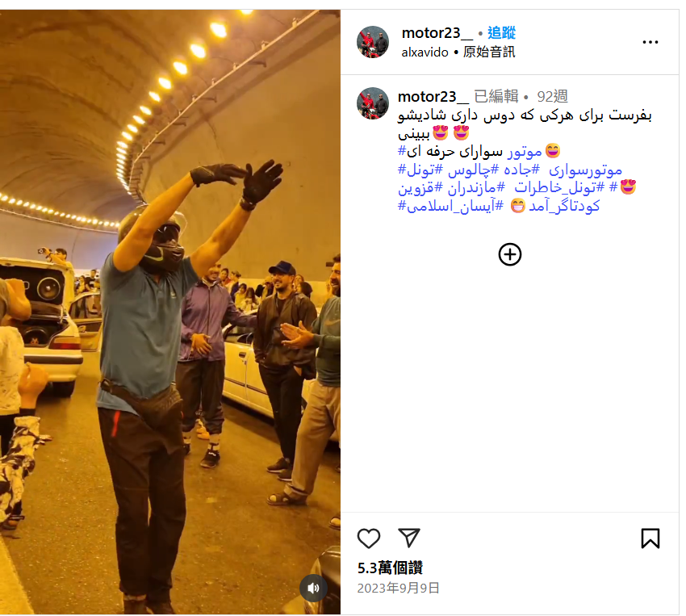Open the #چالوس hashtag
Screen dimensions: 686x616
pos(473,170)
